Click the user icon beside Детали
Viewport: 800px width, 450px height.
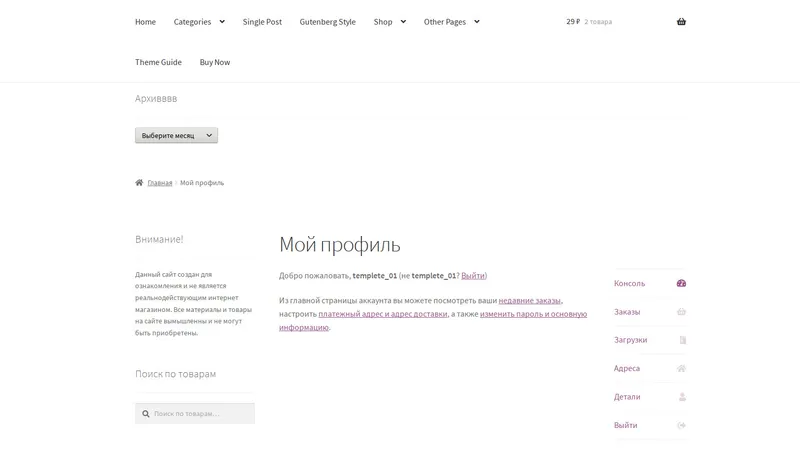[x=682, y=397]
